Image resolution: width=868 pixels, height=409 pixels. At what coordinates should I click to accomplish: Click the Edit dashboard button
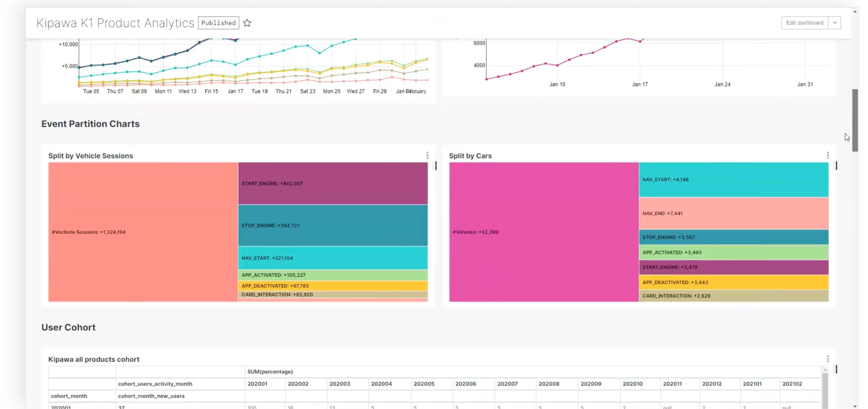pos(804,23)
